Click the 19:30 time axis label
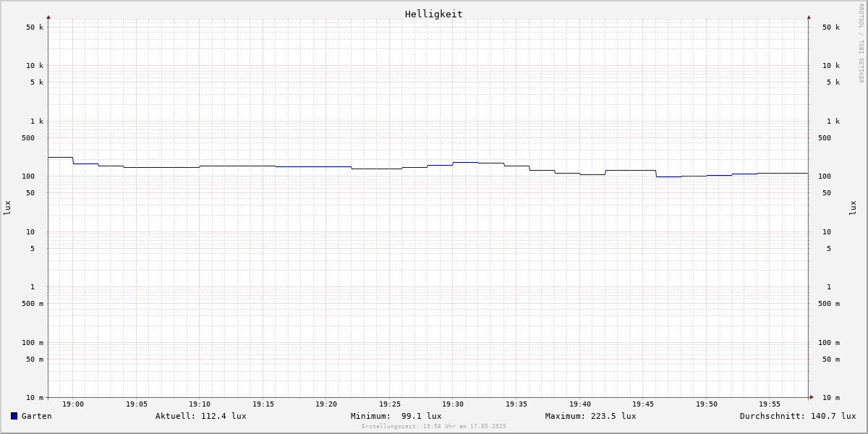The image size is (868, 434). click(453, 404)
